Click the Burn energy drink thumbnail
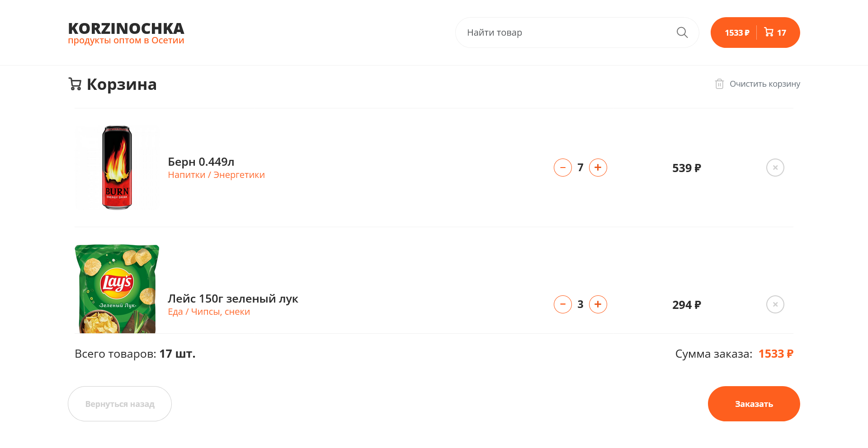This screenshot has width=868, height=448. pyautogui.click(x=117, y=168)
